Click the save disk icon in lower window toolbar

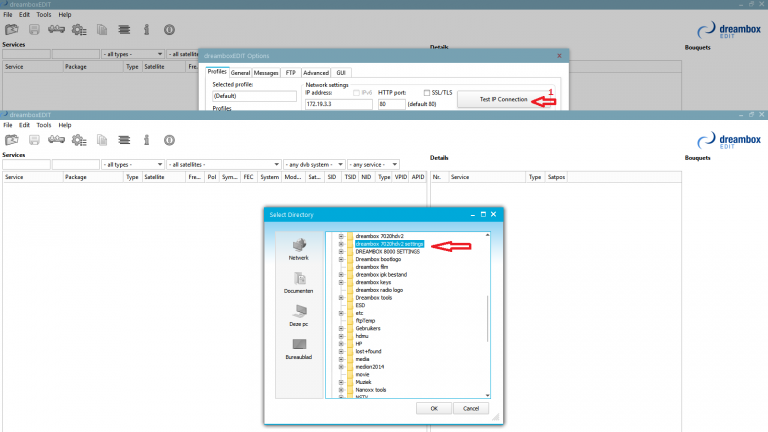tap(33, 140)
